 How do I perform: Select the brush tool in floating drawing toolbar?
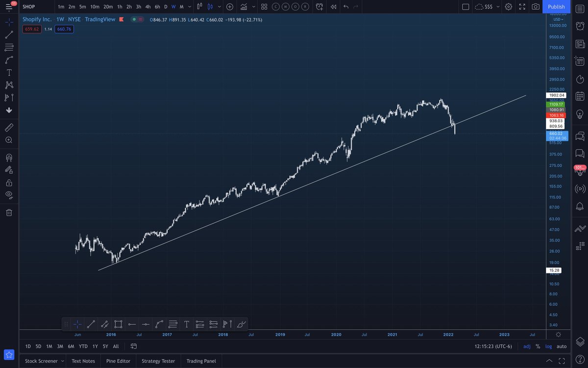pyautogui.click(x=242, y=324)
